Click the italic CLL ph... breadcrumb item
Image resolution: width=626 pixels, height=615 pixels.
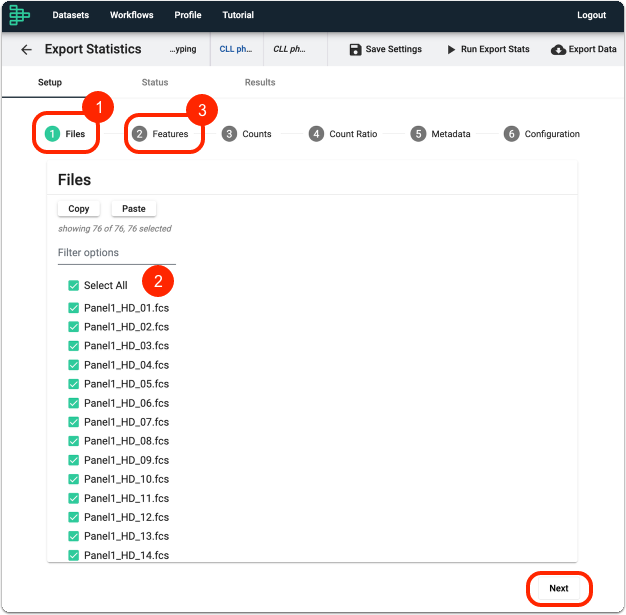pos(289,50)
